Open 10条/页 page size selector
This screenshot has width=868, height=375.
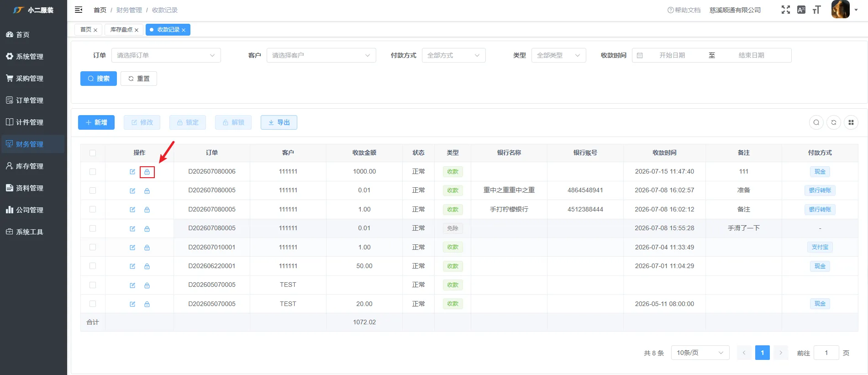point(700,353)
